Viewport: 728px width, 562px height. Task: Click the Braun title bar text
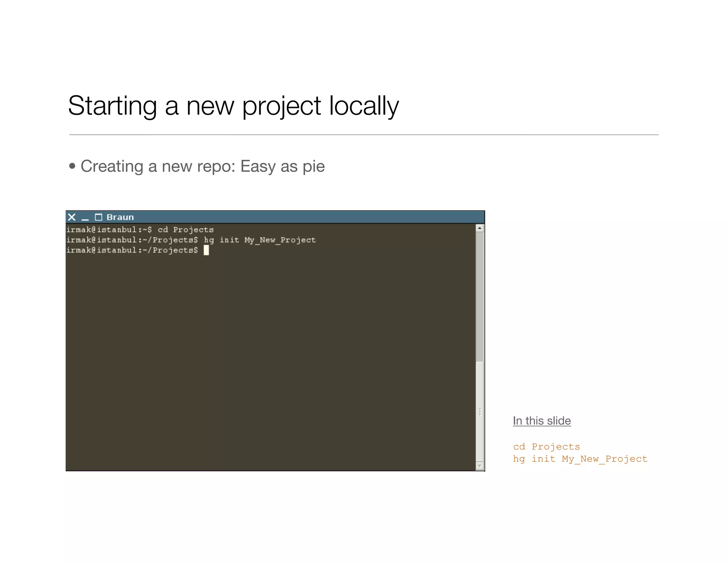pyautogui.click(x=120, y=217)
